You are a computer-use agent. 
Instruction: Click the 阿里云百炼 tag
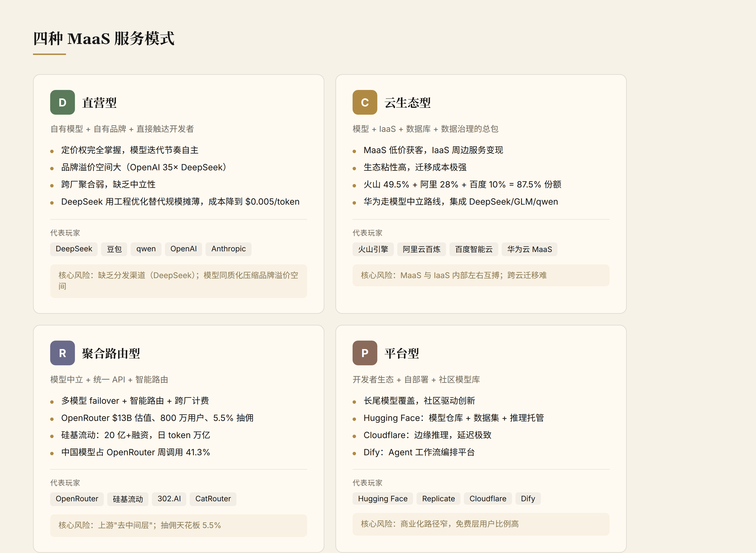pyautogui.click(x=421, y=249)
